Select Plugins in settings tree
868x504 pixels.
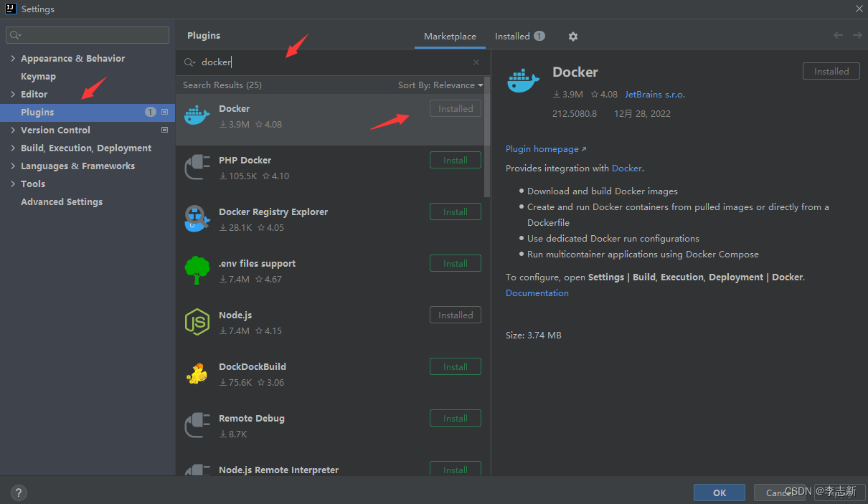[88, 112]
